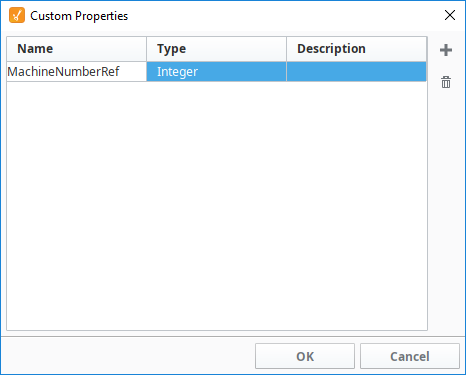The height and width of the screenshot is (375, 466).
Task: Click the Custom Properties window app icon
Action: 17,16
